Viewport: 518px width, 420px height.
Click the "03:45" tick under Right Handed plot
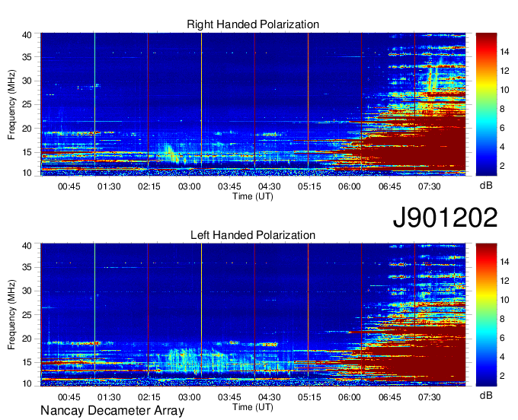coord(229,186)
